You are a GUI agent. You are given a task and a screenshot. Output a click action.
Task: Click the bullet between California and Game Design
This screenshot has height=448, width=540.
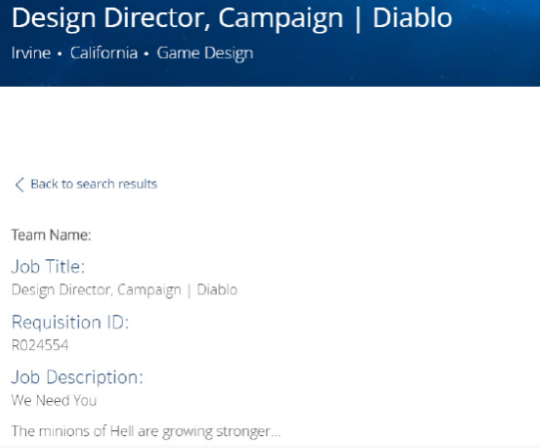click(147, 54)
